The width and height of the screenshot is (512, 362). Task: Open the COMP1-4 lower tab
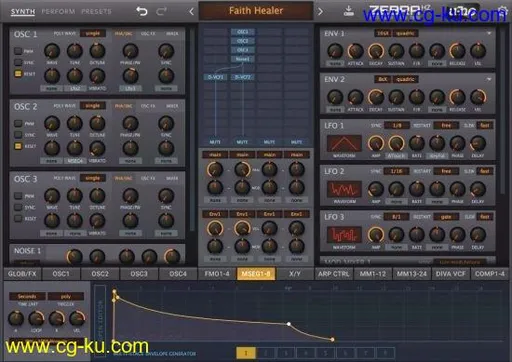click(490, 274)
